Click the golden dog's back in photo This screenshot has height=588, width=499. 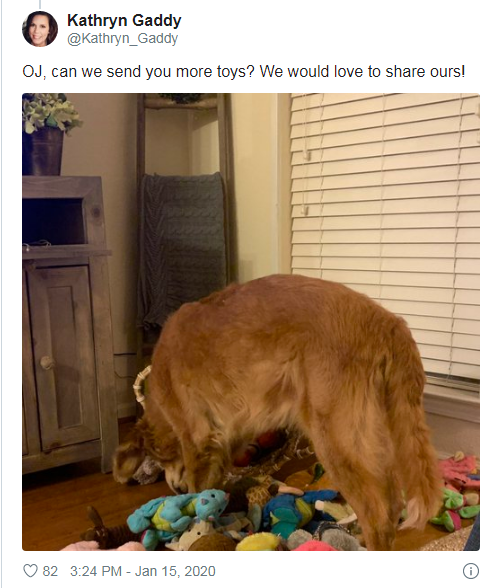285,319
